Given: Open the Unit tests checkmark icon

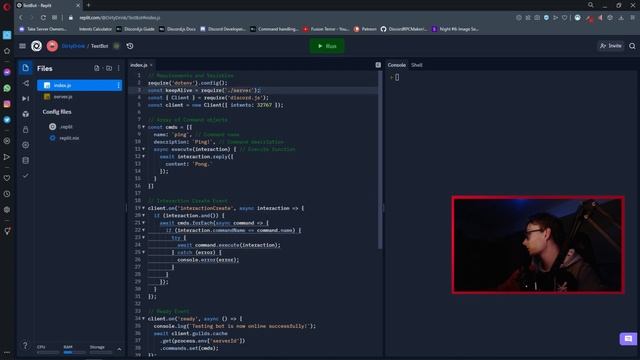Looking at the screenshot, I should click(25, 176).
